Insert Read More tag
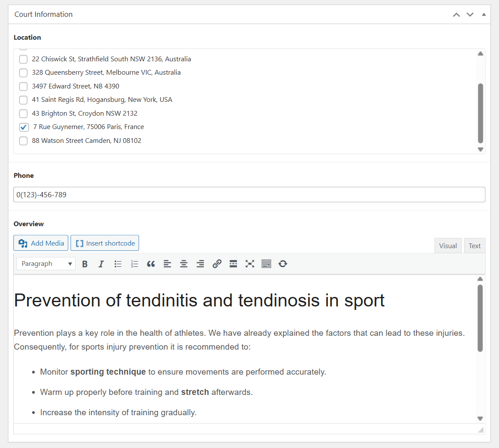The width and height of the screenshot is (499, 448). (x=233, y=264)
